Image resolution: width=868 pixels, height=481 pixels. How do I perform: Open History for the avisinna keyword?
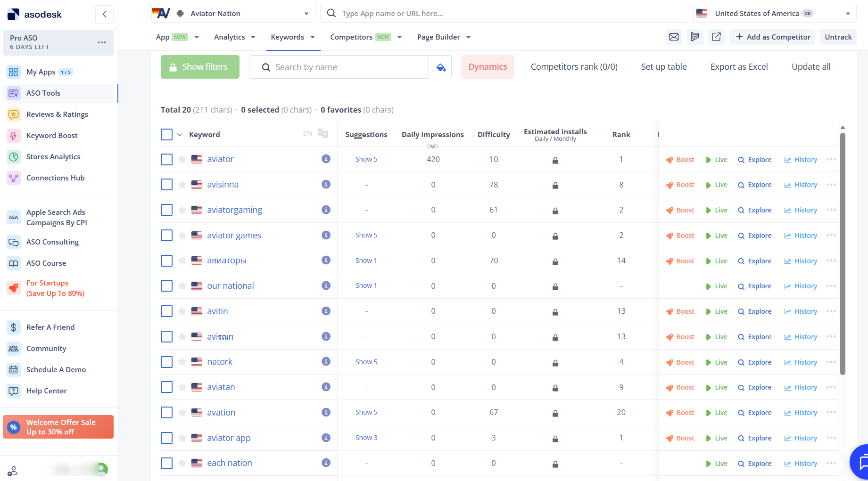point(801,185)
